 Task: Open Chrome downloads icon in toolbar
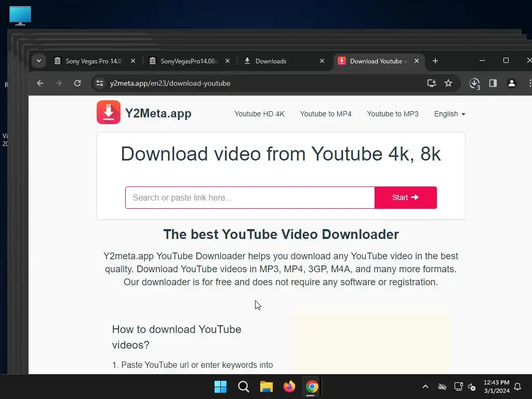(x=474, y=84)
